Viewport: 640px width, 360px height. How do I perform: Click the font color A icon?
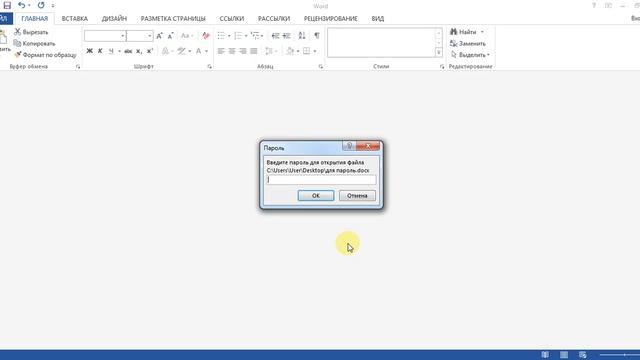[198, 51]
